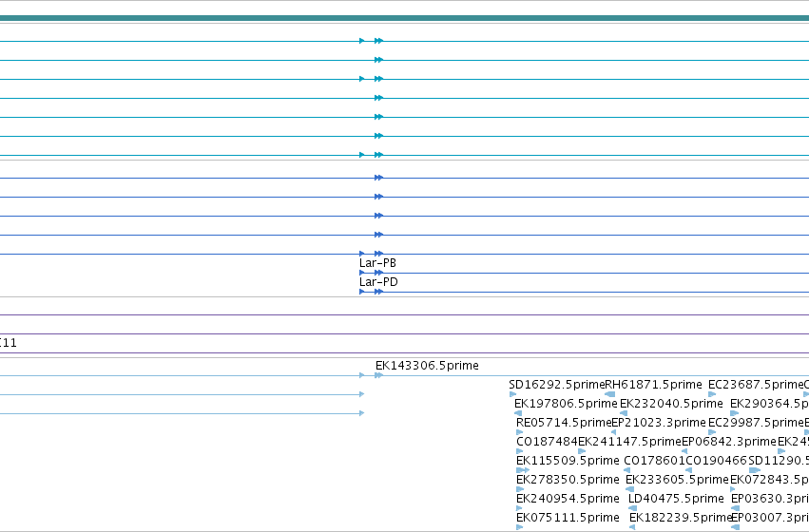Pick the EK233605.5prime label
Viewport: 809px width, 532px height.
[x=677, y=480]
